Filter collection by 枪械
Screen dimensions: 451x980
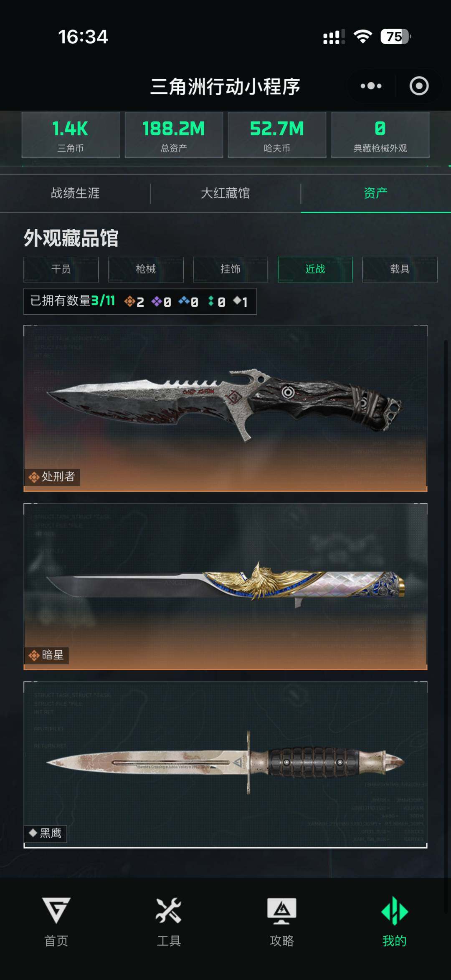146,269
